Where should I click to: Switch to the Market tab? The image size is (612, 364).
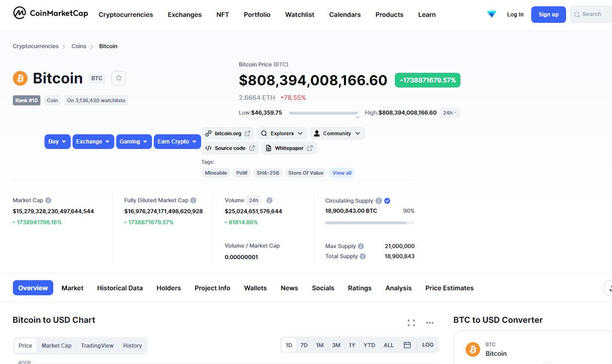point(73,288)
